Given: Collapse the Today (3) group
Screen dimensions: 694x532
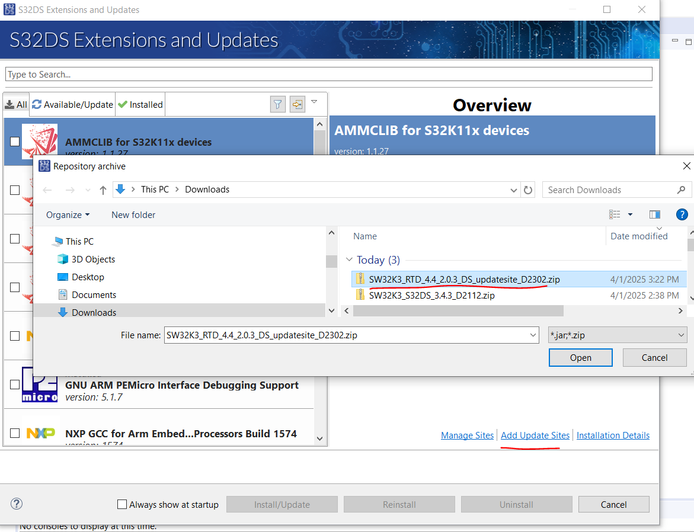Looking at the screenshot, I should tap(349, 259).
